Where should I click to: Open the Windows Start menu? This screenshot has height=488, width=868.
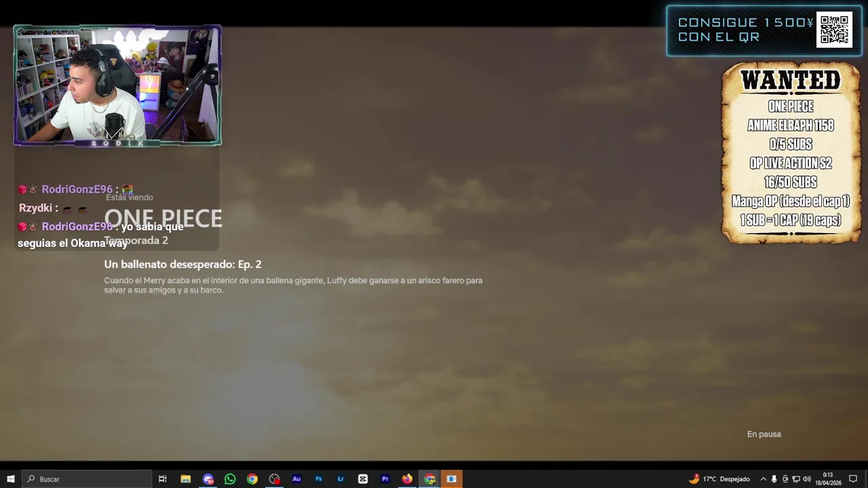tap(10, 479)
